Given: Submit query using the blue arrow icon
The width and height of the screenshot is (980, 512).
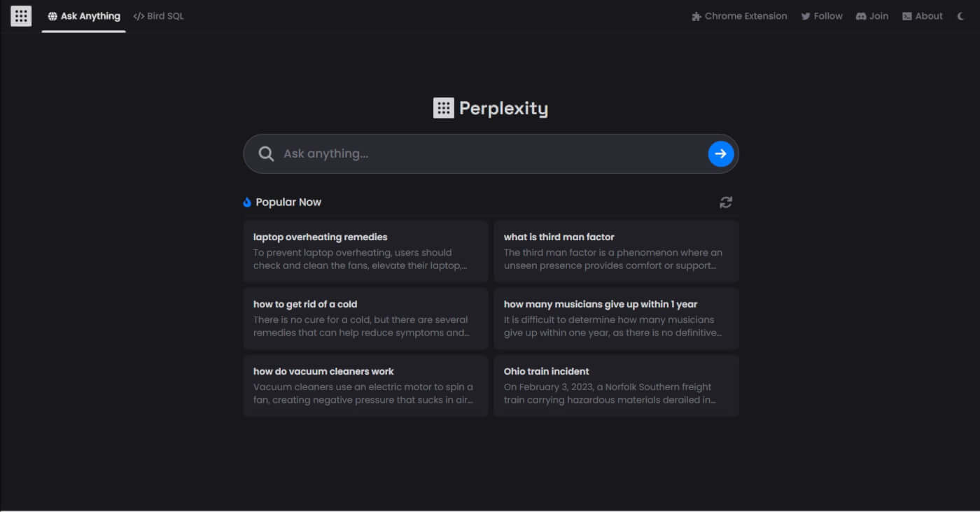Looking at the screenshot, I should point(720,153).
